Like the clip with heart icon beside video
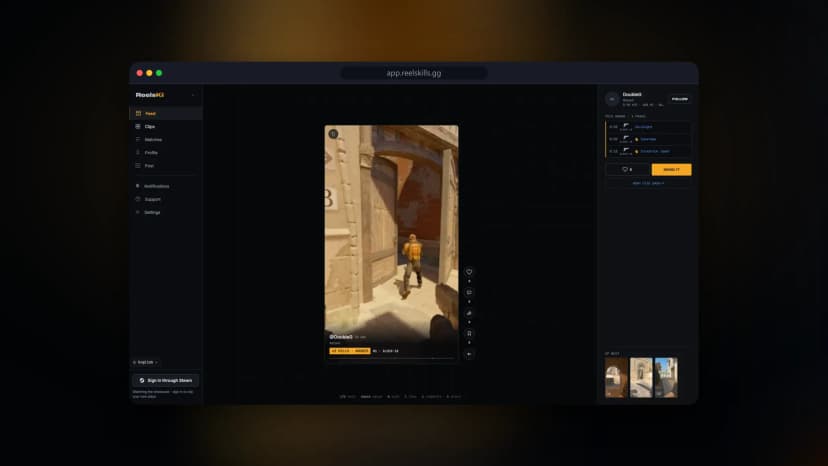Image resolution: width=828 pixels, height=466 pixels. pos(469,272)
